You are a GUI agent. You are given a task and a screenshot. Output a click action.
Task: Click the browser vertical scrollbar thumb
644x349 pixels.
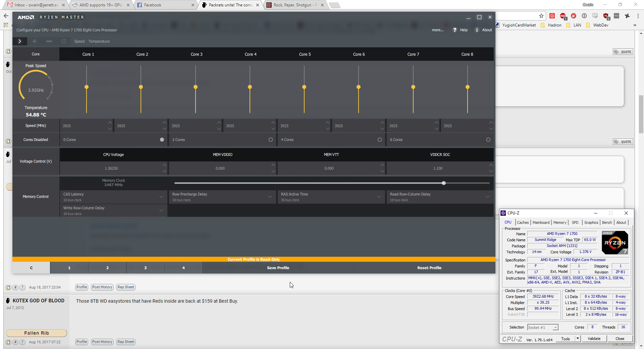(x=641, y=114)
